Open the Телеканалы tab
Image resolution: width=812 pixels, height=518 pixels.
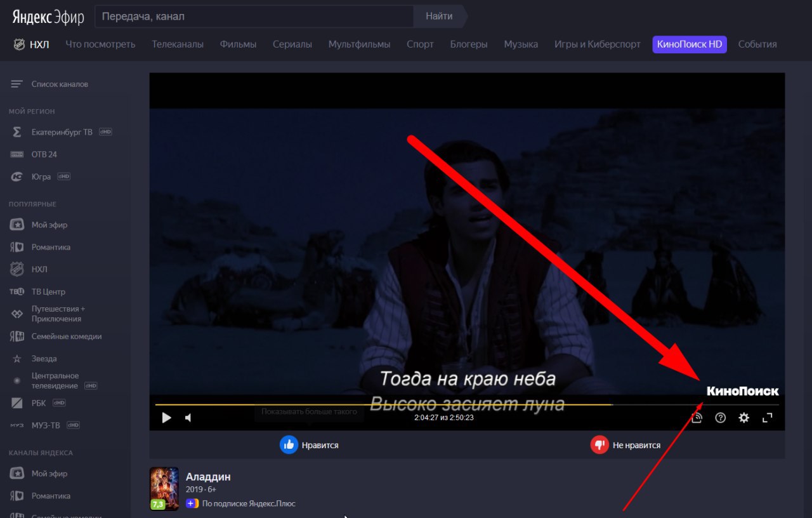178,44
